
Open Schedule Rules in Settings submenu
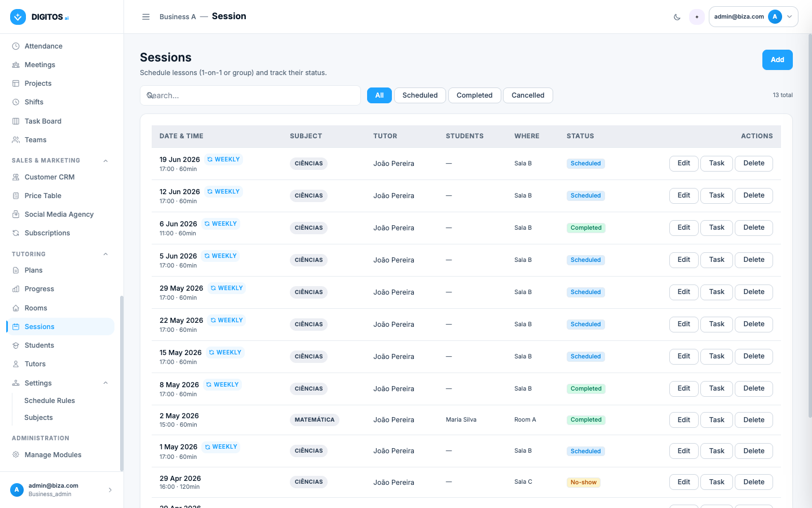tap(50, 401)
